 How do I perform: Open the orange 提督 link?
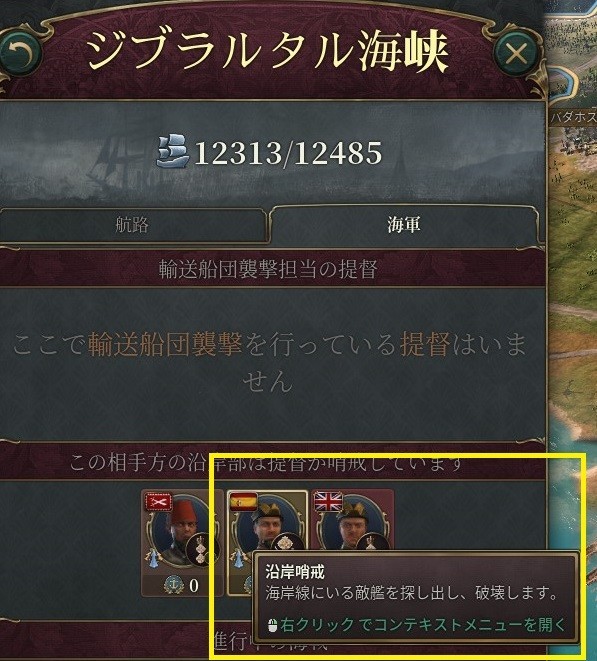pyautogui.click(x=425, y=344)
